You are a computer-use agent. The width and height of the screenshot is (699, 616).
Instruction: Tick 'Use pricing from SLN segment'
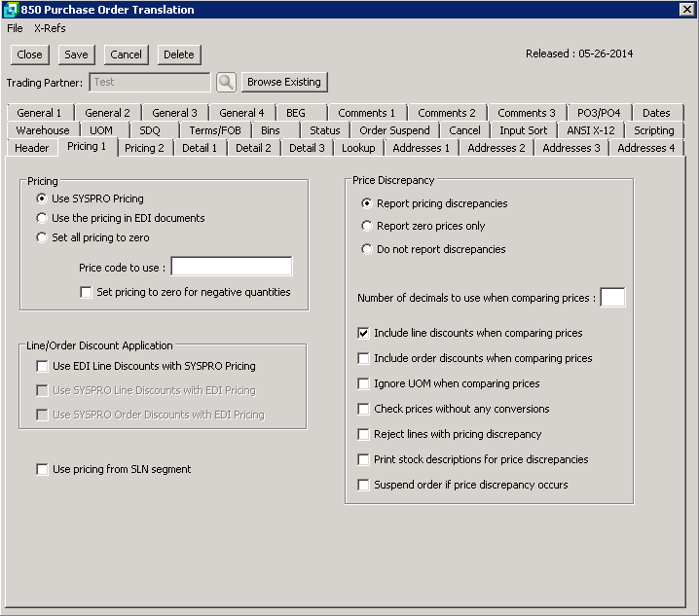coord(42,469)
